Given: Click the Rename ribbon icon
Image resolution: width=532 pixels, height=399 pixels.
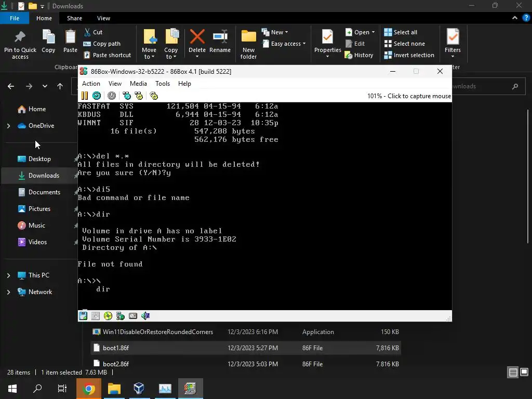Looking at the screenshot, I should pos(220,42).
